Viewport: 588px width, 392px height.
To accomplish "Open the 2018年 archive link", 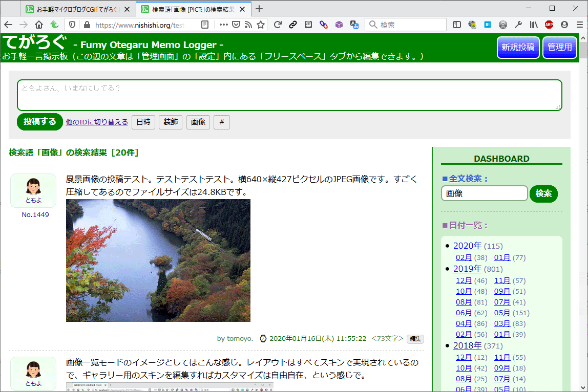I will coord(467,345).
